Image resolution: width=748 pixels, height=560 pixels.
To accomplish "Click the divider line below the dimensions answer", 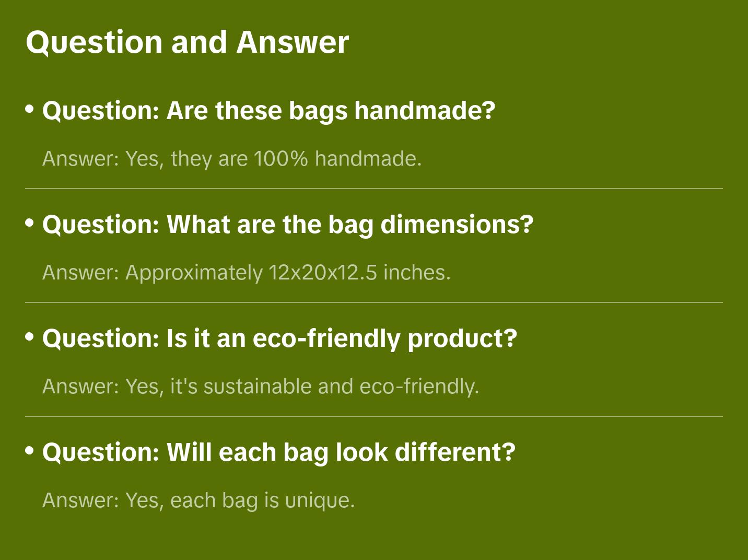I will pyautogui.click(x=374, y=302).
